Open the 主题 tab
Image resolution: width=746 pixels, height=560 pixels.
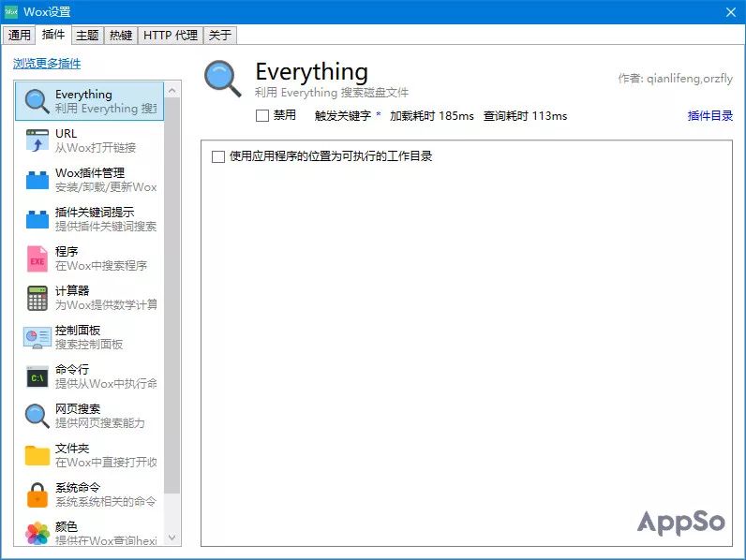87,36
